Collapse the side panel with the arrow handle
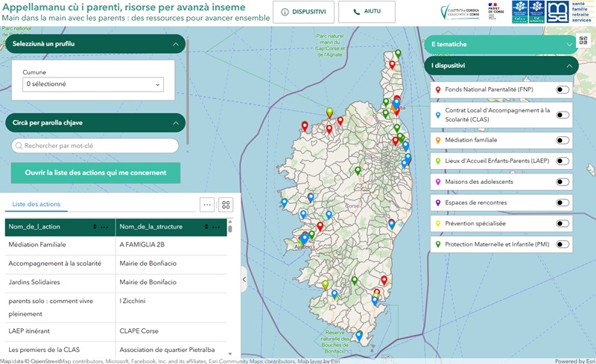The height and width of the screenshot is (364, 596). (x=244, y=279)
